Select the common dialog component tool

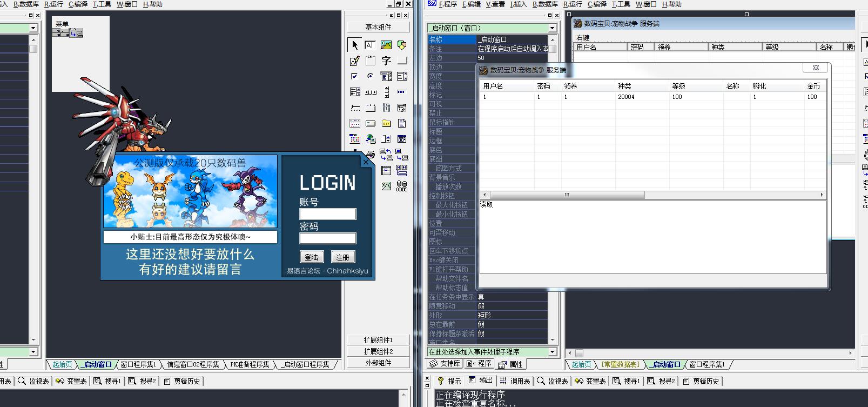coord(402,139)
